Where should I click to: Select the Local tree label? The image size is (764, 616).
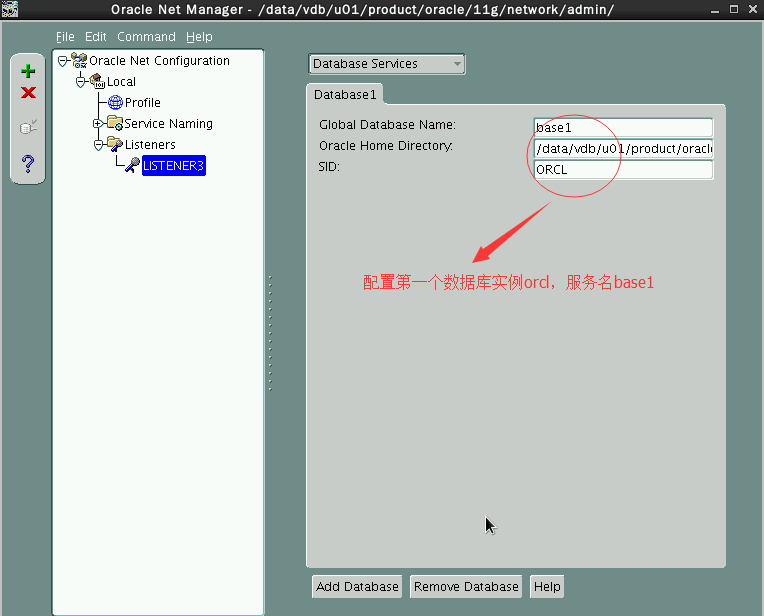(121, 82)
